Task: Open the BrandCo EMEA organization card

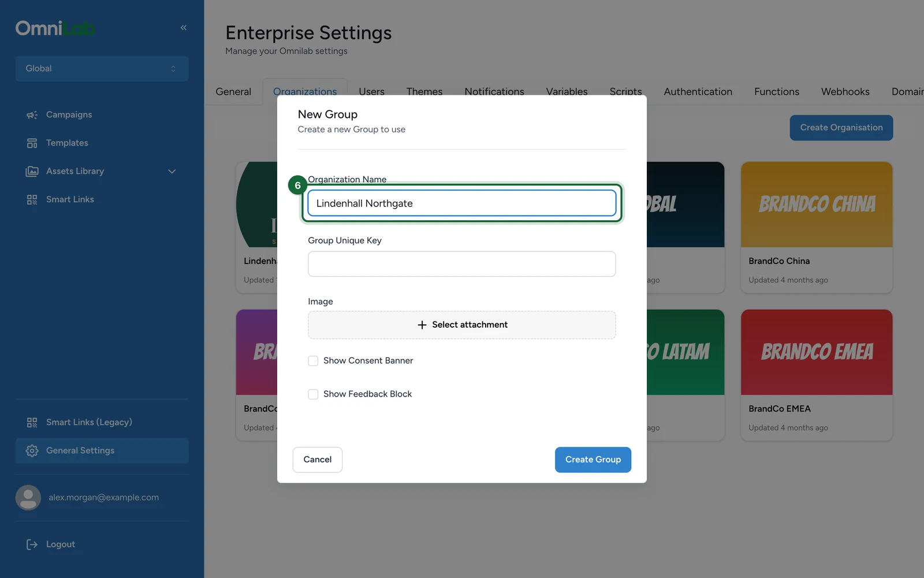Action: 817,375
